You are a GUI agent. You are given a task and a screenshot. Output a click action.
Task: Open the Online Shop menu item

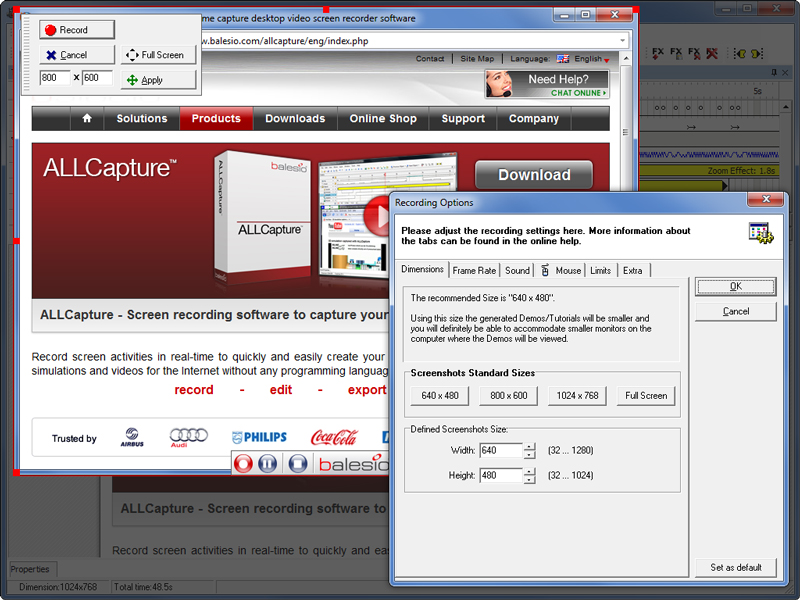(x=383, y=118)
